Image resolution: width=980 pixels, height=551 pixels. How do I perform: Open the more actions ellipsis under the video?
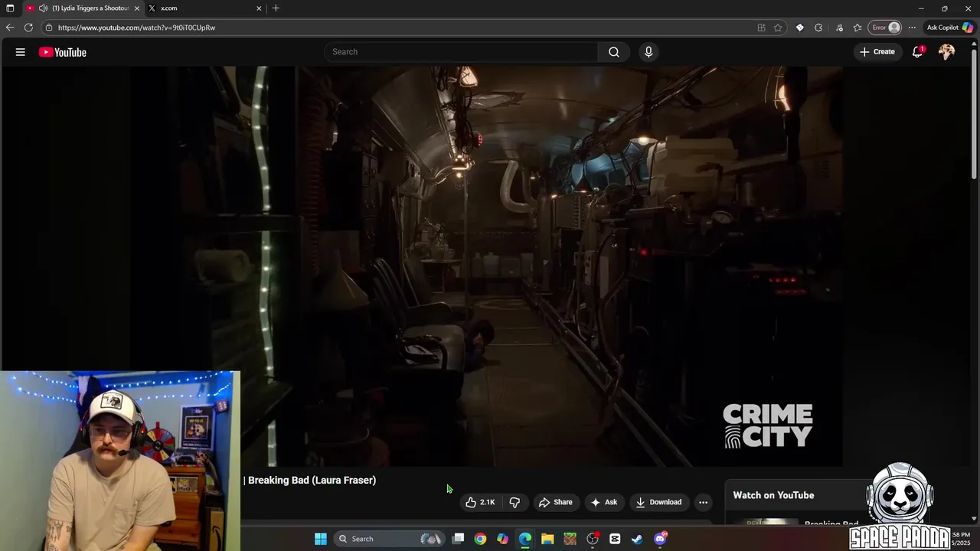703,502
